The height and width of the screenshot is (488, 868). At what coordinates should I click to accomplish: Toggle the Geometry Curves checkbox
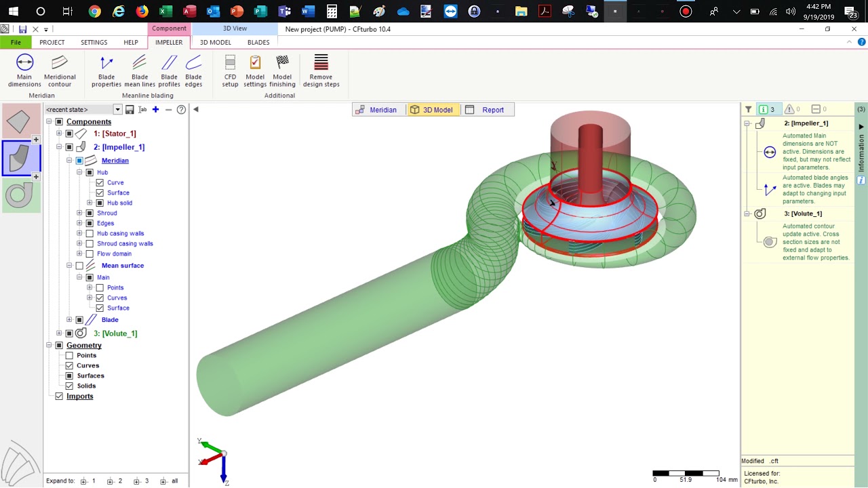tap(69, 365)
